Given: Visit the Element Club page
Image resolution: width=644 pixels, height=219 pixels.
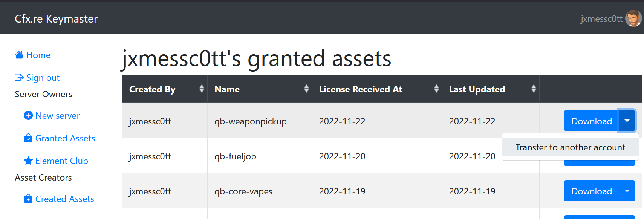Looking at the screenshot, I should point(61,161).
